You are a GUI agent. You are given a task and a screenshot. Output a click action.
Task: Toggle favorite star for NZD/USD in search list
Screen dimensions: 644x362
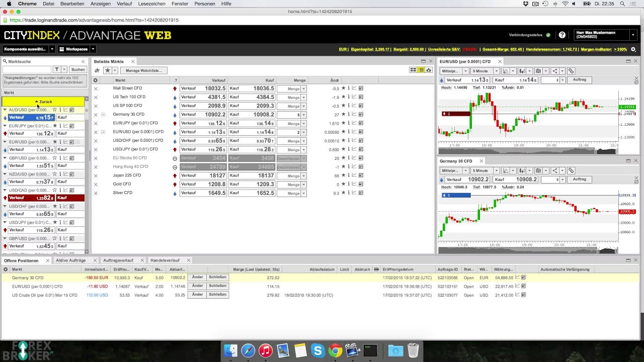54,174
